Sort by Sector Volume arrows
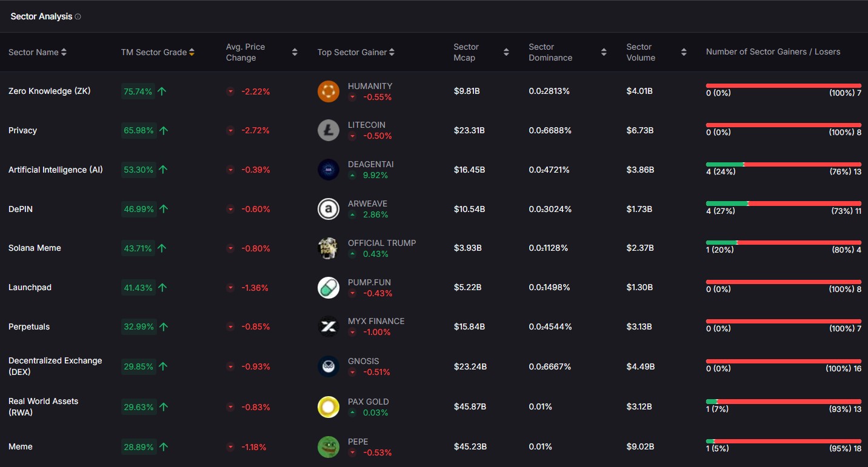Image resolution: width=868 pixels, height=467 pixels. point(684,52)
